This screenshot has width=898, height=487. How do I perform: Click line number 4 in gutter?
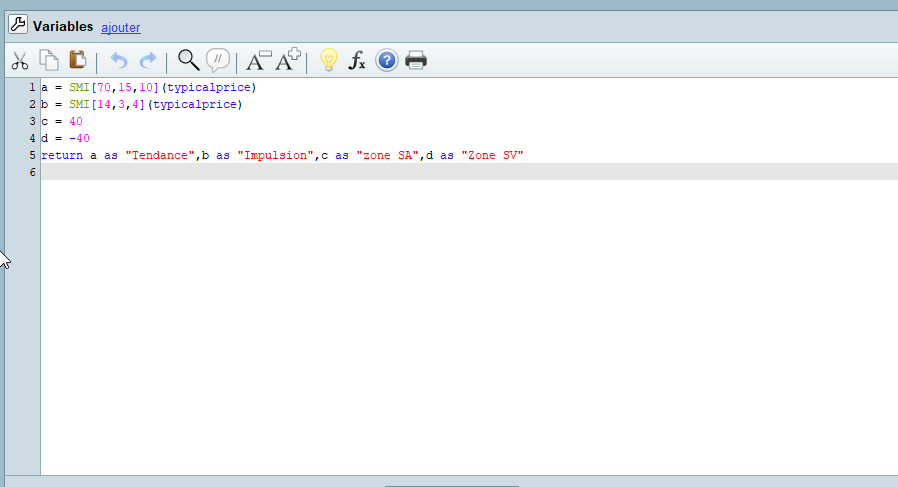(x=32, y=138)
